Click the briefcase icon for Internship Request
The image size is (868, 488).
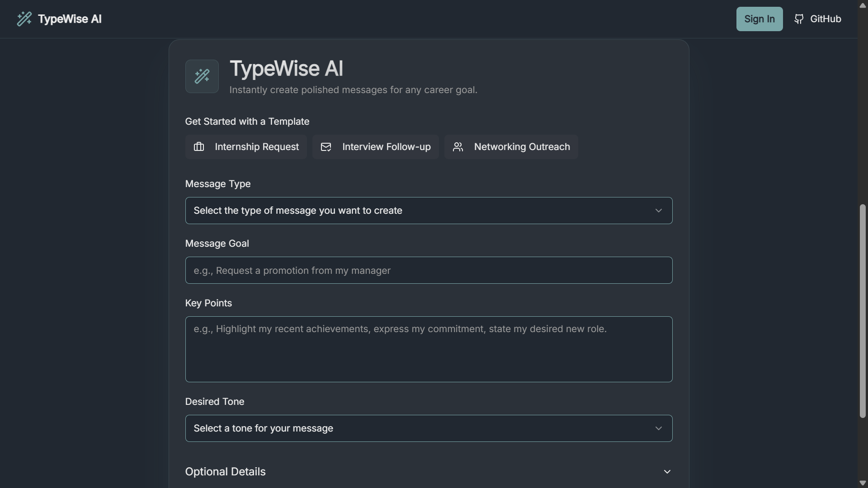[199, 147]
